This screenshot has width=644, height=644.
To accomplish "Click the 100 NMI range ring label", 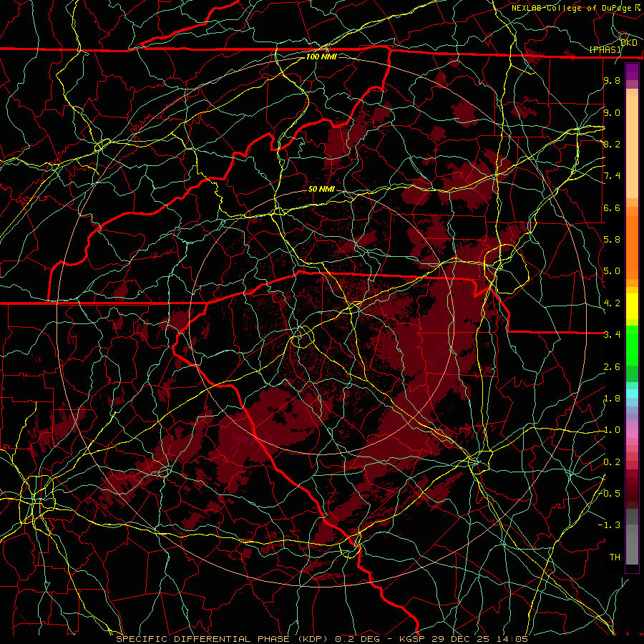I will click(x=321, y=57).
